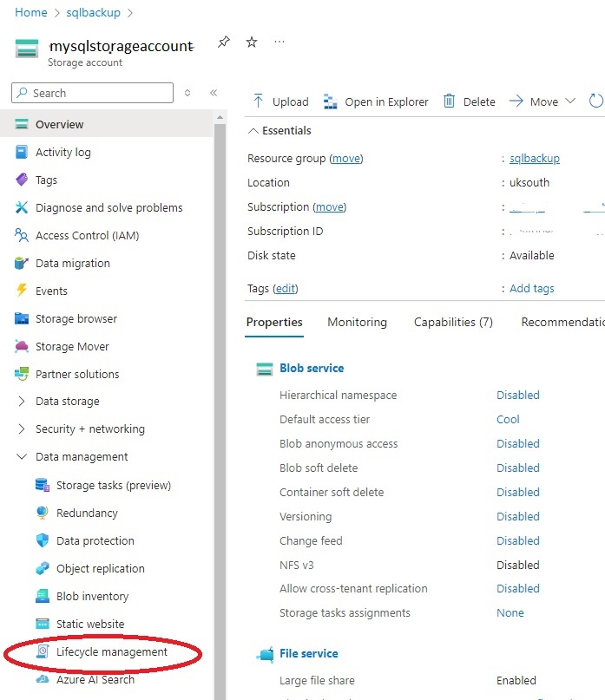Click the Partner solutions icon
This screenshot has height=700, width=605.
(22, 374)
